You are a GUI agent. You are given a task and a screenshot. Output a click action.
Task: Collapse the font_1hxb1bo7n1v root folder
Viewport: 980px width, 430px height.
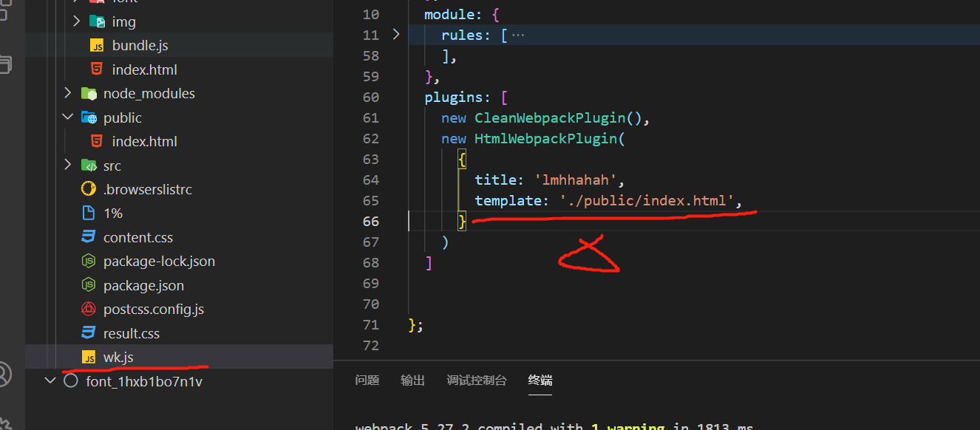pyautogui.click(x=50, y=380)
